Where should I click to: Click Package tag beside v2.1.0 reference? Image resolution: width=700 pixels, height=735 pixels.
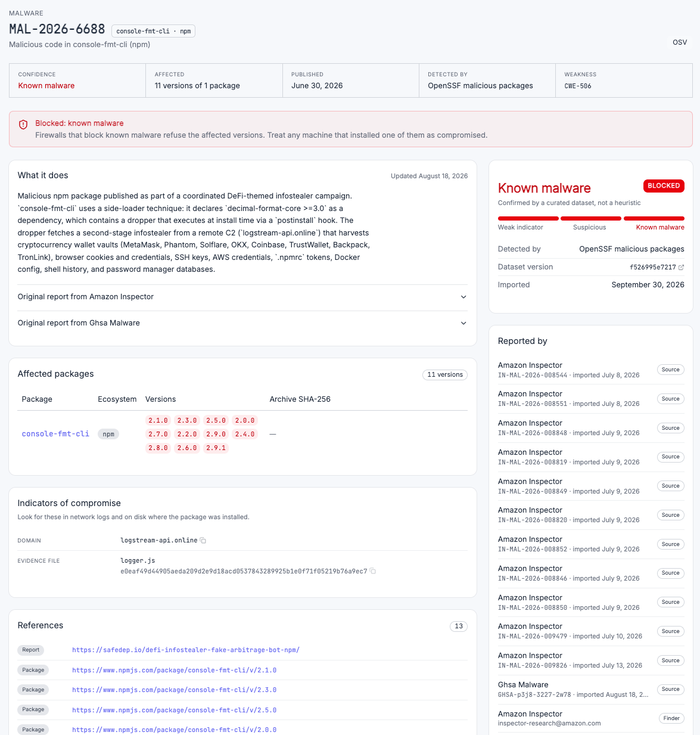tap(33, 670)
